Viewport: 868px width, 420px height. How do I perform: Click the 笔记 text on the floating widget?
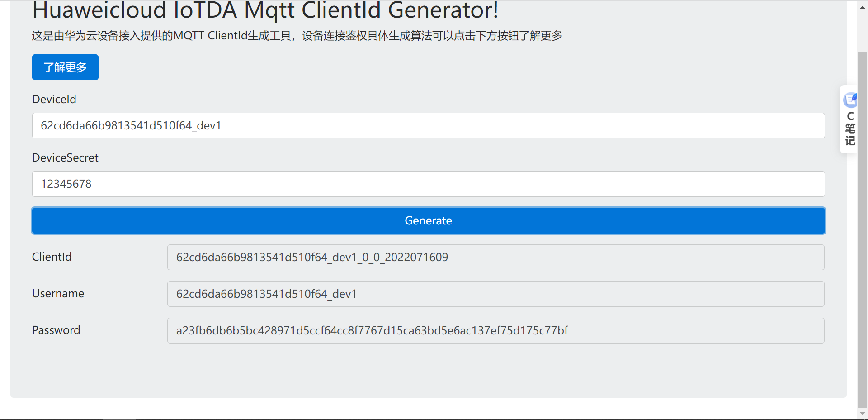(850, 135)
